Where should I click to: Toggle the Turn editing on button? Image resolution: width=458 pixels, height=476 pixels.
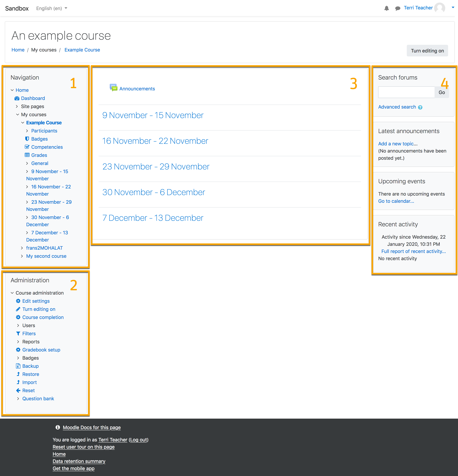point(427,51)
